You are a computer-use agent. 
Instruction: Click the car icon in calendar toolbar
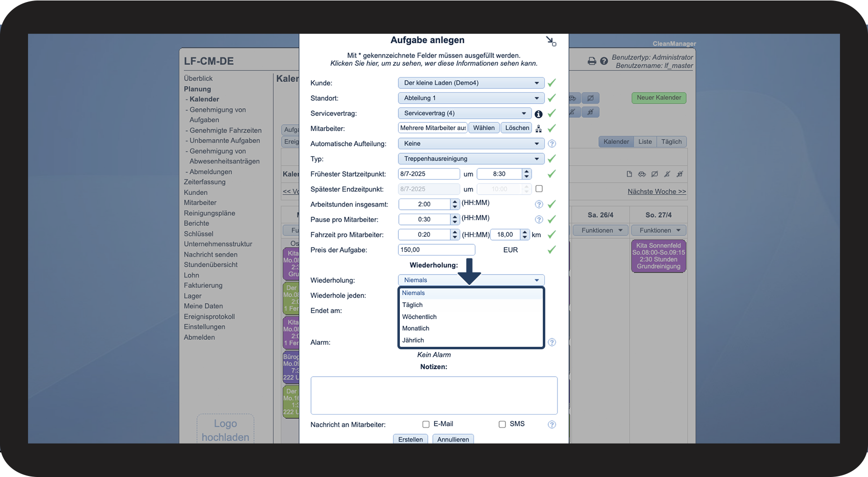tap(642, 174)
